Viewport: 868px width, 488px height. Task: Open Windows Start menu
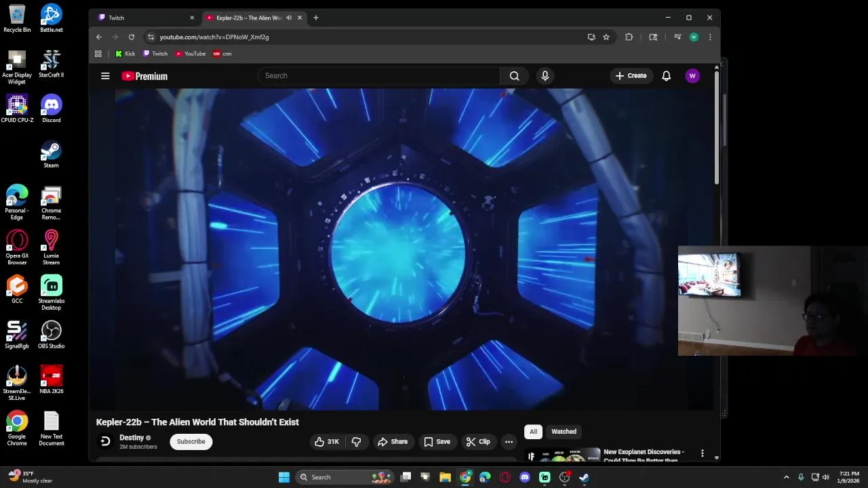pos(284,477)
